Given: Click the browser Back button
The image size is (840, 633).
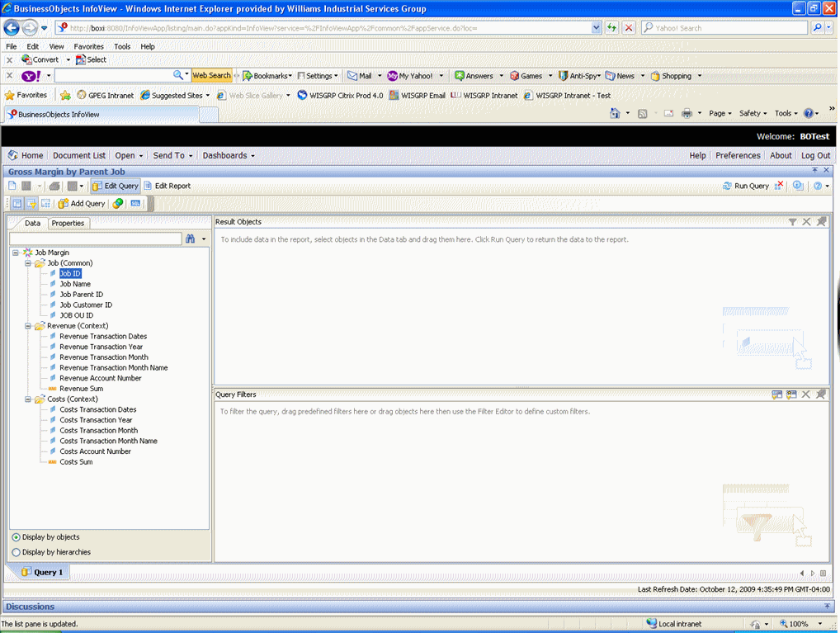Looking at the screenshot, I should pyautogui.click(x=12, y=28).
